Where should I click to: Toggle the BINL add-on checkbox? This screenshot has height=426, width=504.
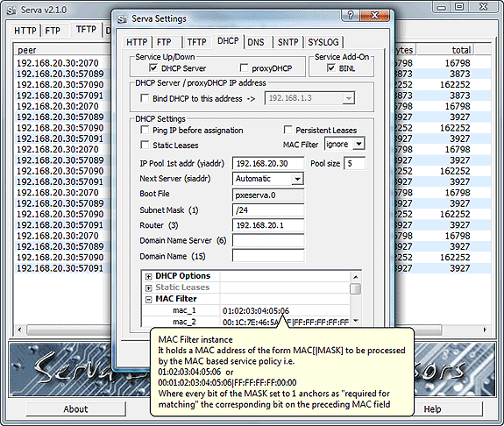point(330,67)
